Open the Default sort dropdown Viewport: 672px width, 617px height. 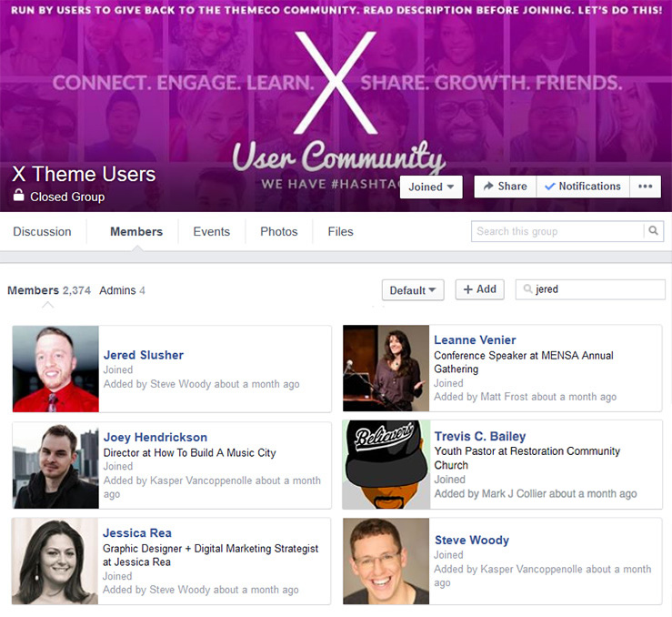[413, 290]
